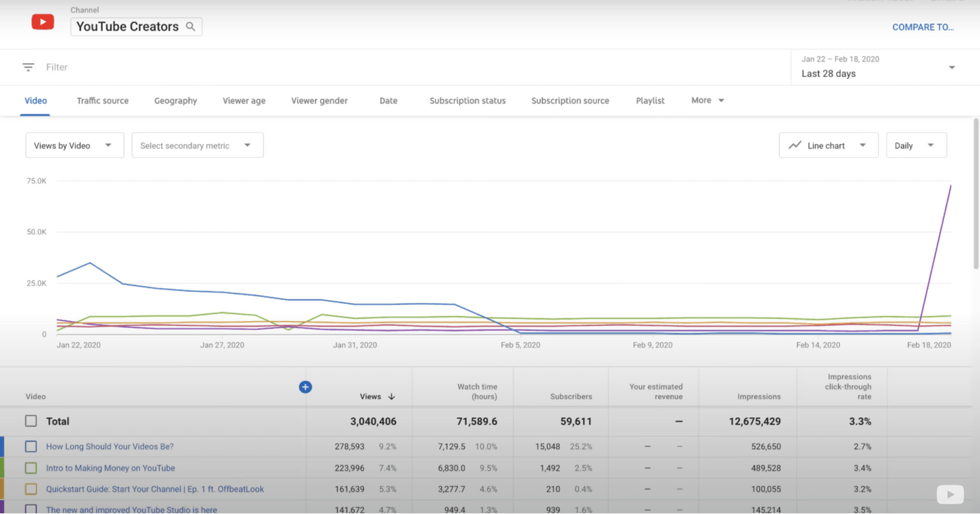Viewport: 980px width, 514px height.
Task: Click the 'COMPARE TO...' link
Action: (923, 27)
